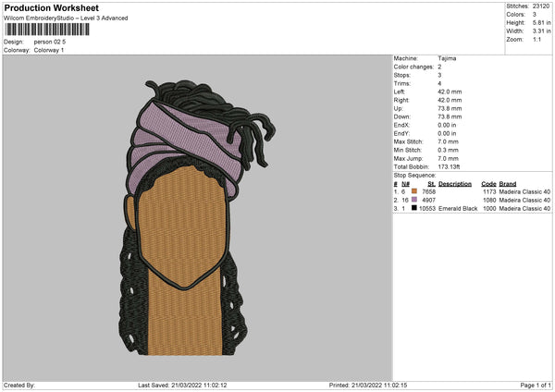This screenshot has height=392, width=555.
Task: Click the 'Last Saved: 21/03/2022 11:02:12' text
Action: 182,386
